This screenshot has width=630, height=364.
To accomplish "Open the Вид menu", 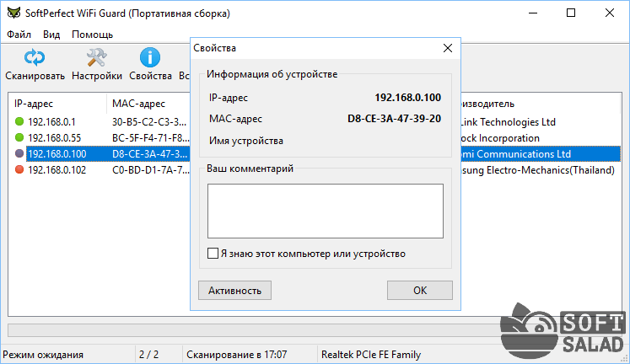I will [x=51, y=35].
